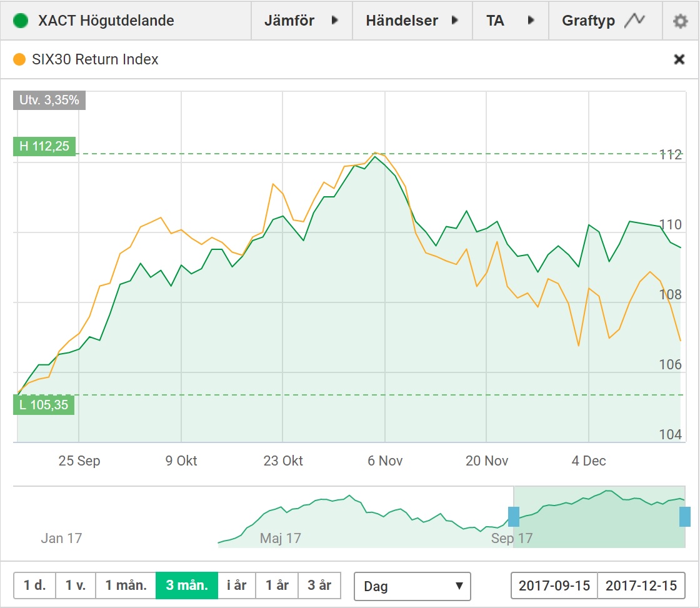The width and height of the screenshot is (700, 608).
Task: Switch to the 1 mån. range
Action: (126, 586)
